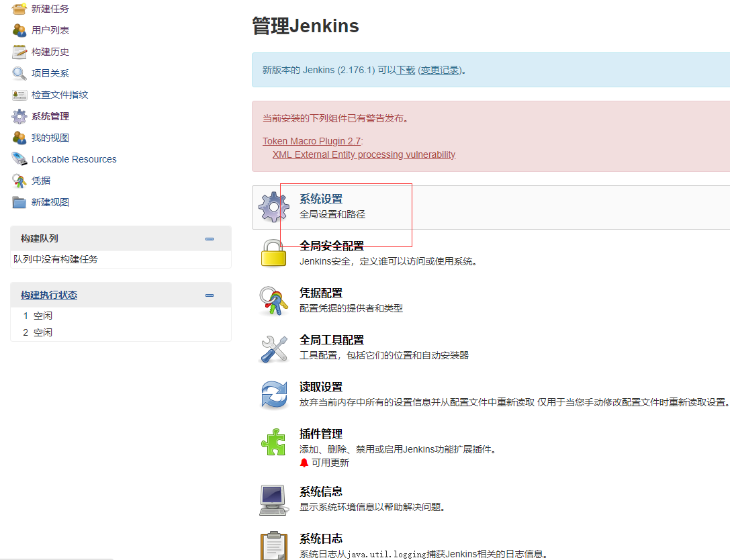
Task: Click the 配置凭据的提供者和类型 description
Action: coord(351,308)
